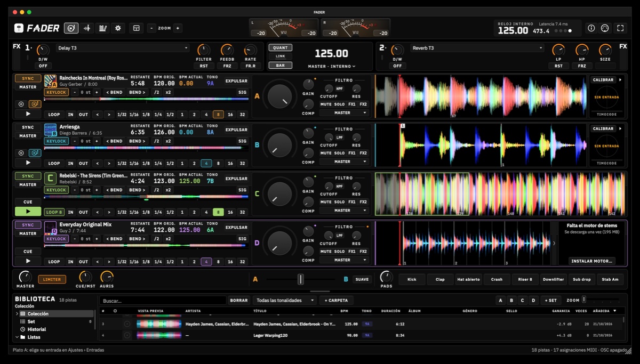640x364 pixels.
Task: Trigger the Kick pad
Action: pos(412,279)
